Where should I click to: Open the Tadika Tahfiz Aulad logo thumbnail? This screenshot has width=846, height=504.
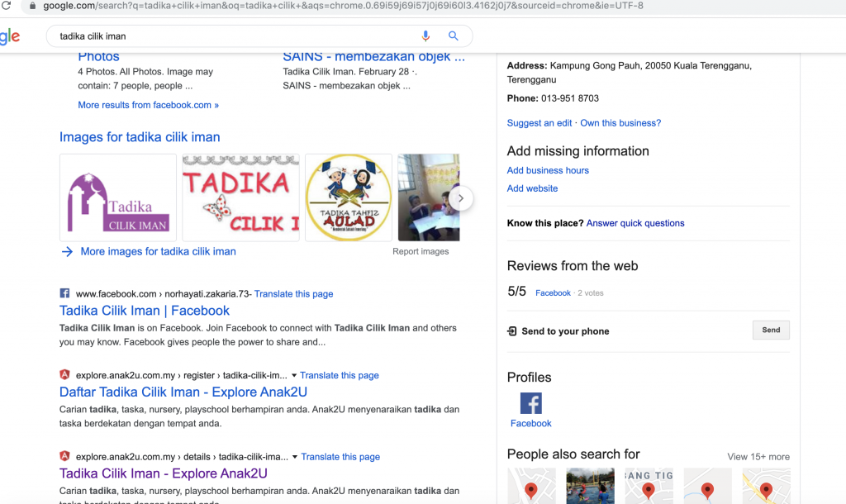tap(349, 197)
